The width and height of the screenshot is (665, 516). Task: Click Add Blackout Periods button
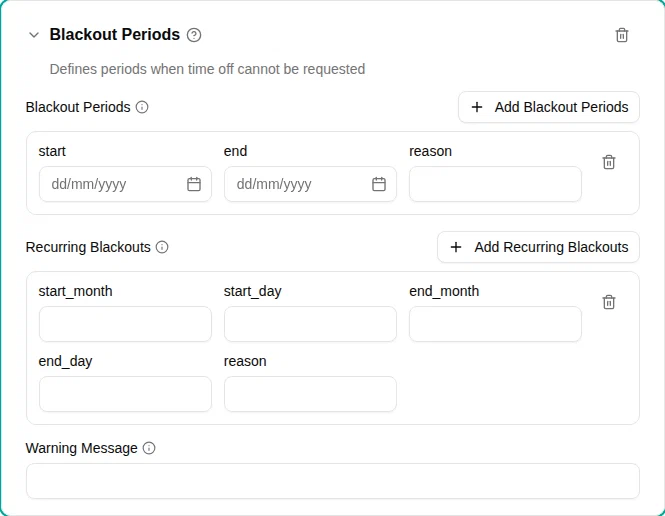(549, 107)
